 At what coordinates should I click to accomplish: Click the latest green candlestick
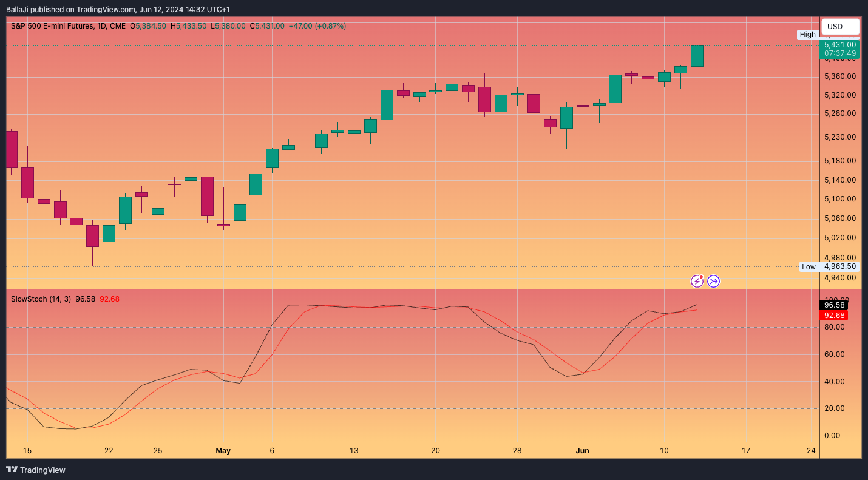click(697, 56)
